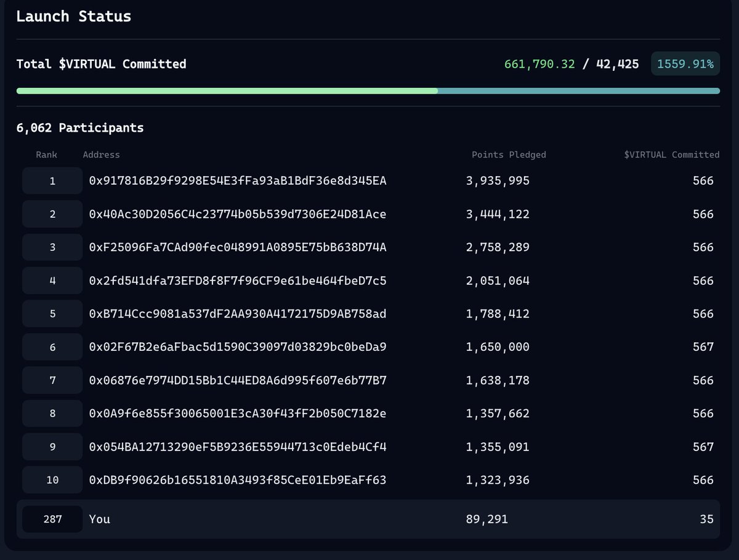
Task: Click the rank 10 badge
Action: pyautogui.click(x=52, y=480)
